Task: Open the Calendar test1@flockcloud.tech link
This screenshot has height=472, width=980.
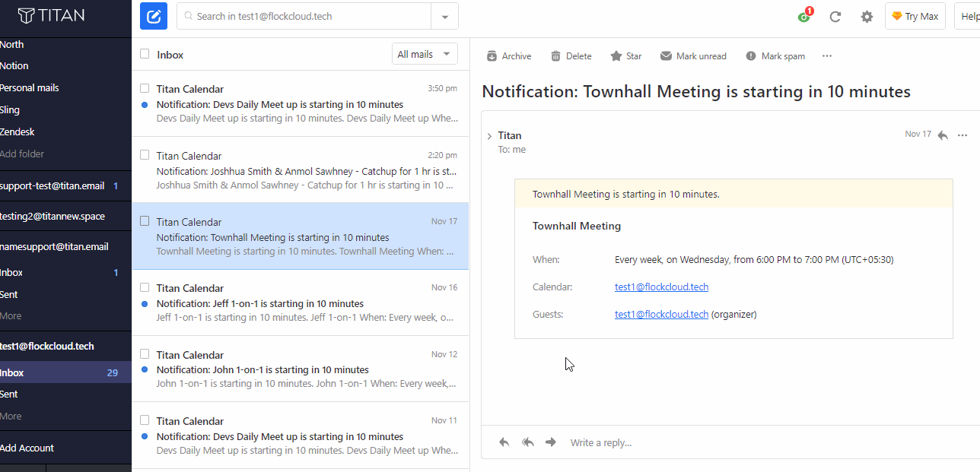Action: [661, 287]
